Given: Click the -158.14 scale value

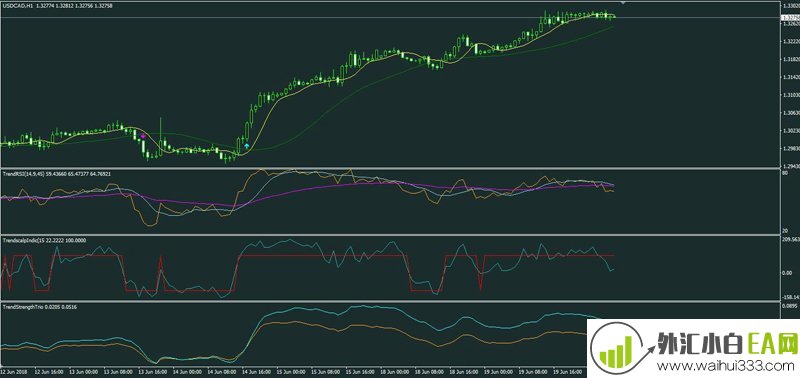Looking at the screenshot, I should point(790,297).
